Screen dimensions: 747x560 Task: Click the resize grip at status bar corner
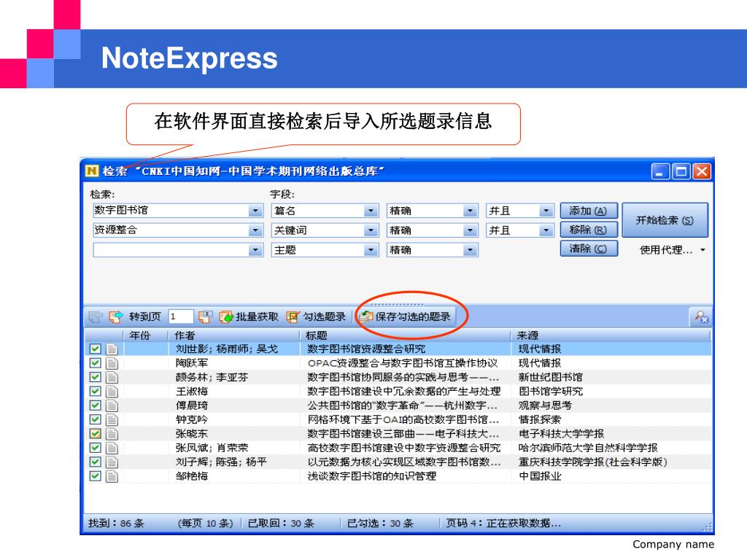click(708, 526)
